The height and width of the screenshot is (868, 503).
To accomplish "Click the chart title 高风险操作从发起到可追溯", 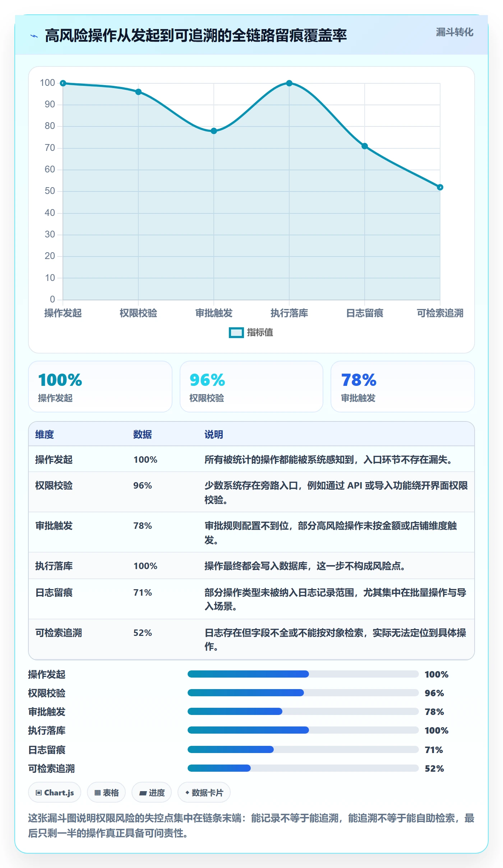I will [x=196, y=36].
